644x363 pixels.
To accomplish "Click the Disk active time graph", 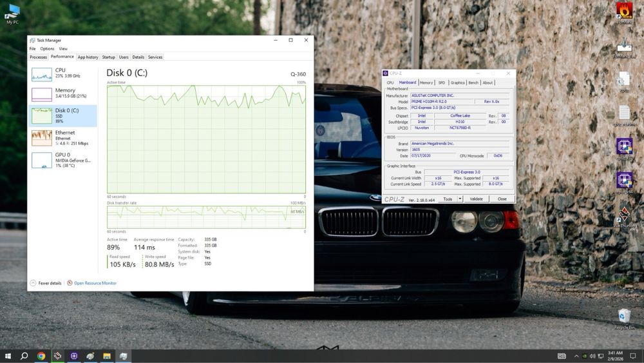I will click(x=206, y=139).
